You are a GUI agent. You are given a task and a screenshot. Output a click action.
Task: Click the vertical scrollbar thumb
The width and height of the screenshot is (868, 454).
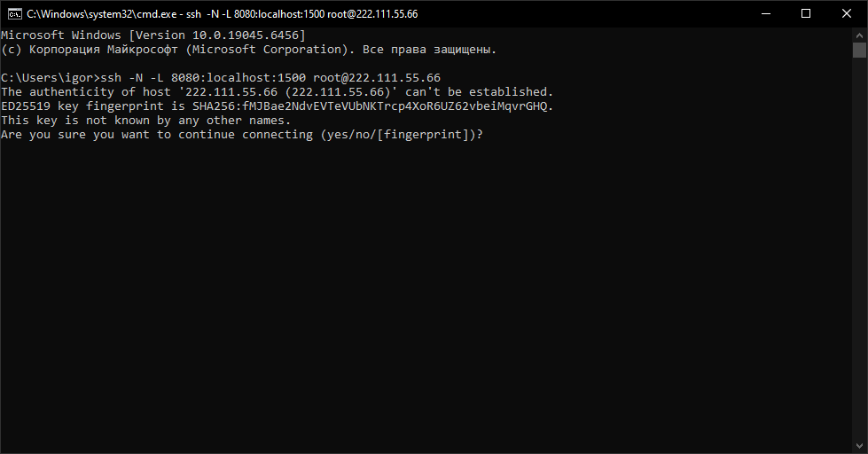(x=859, y=50)
